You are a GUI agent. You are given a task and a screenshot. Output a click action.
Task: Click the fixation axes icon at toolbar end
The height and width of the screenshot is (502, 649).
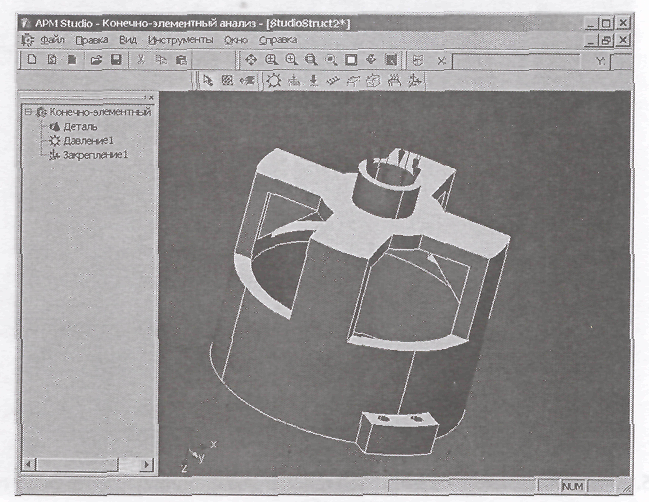413,80
